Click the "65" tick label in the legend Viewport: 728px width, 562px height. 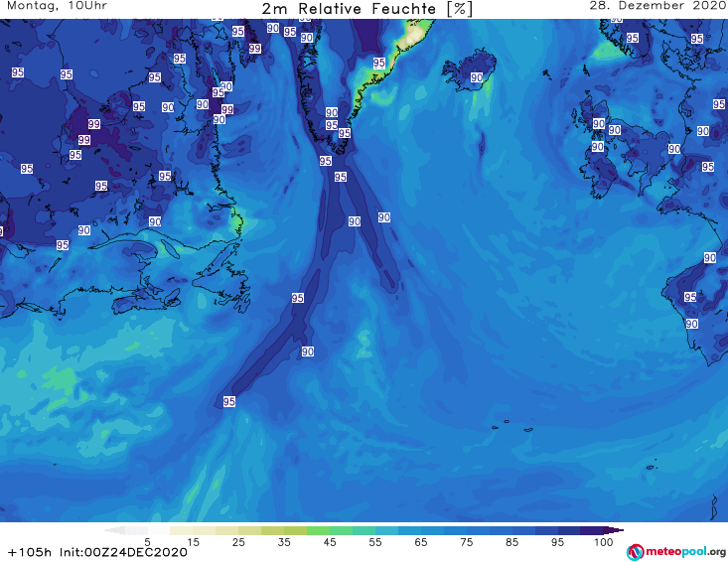(421, 542)
